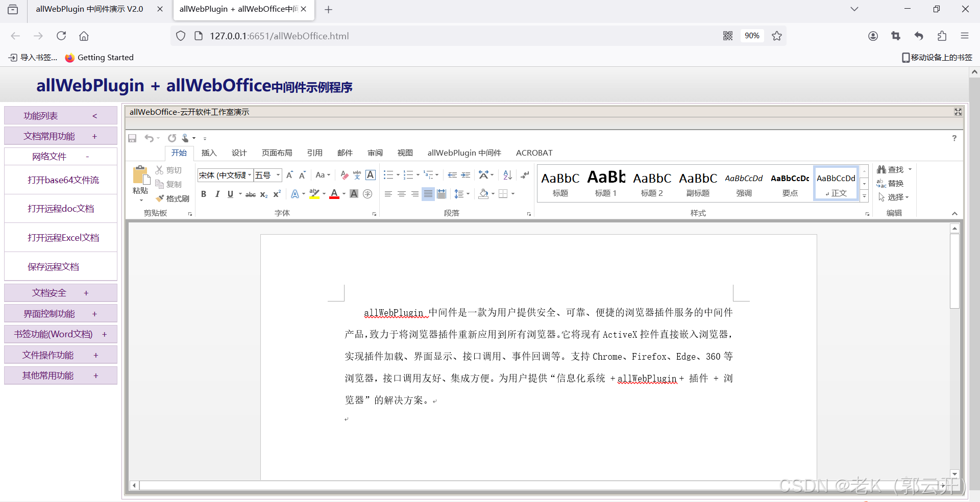
Task: Toggle Underline formatting
Action: [x=230, y=194]
